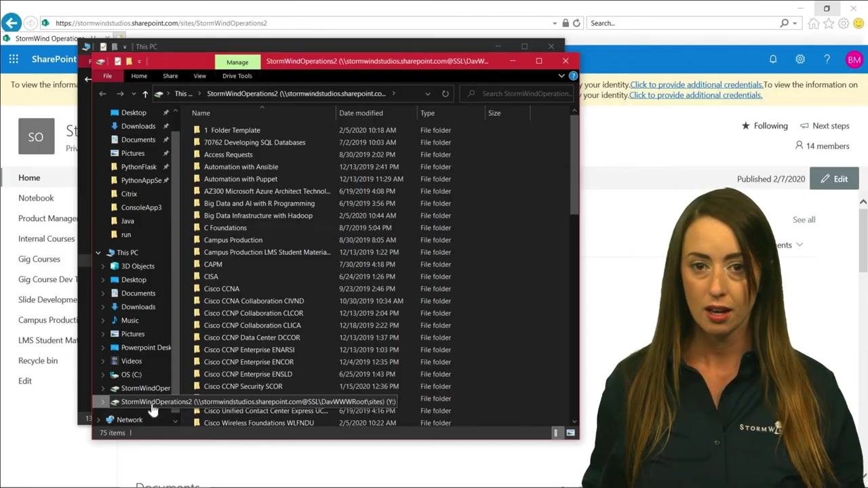Open SharePoint notifications bell
The image size is (868, 488).
pyautogui.click(x=773, y=59)
